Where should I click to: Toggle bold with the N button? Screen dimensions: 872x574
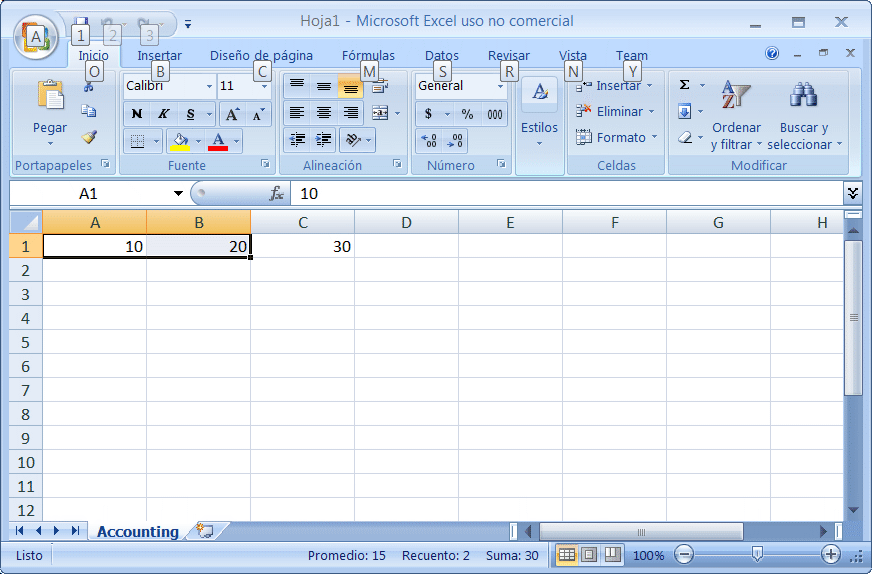[x=136, y=114]
